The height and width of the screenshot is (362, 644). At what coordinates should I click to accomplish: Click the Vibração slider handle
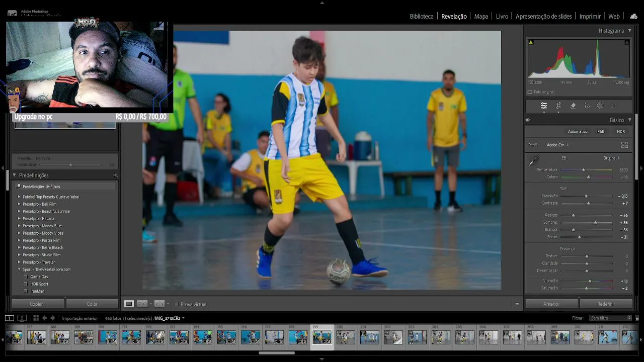click(x=590, y=281)
